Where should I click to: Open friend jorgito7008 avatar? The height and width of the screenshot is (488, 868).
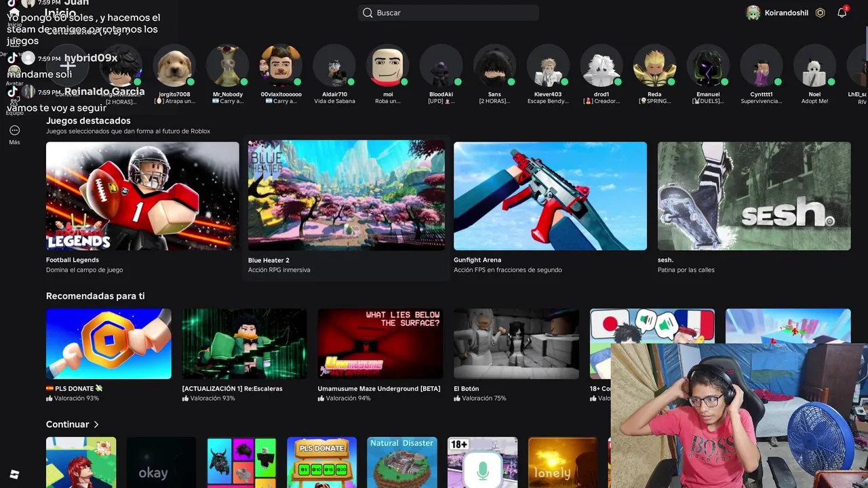click(174, 66)
